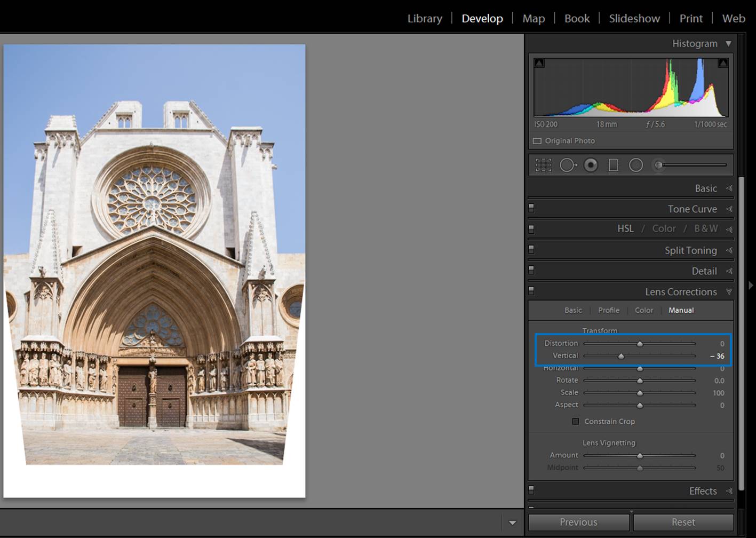This screenshot has height=538, width=756.
Task: Select Color mode in HSL panel header
Action: 664,228
